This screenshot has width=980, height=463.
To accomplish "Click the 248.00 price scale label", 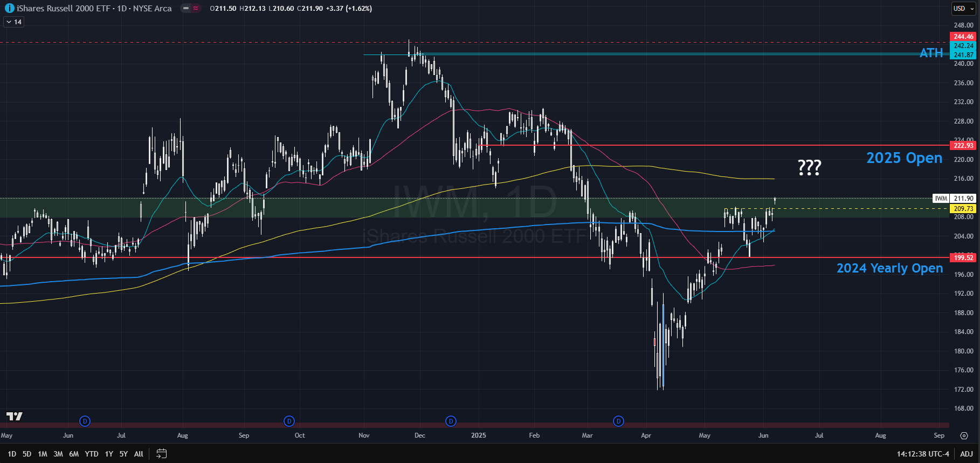I will pos(963,25).
